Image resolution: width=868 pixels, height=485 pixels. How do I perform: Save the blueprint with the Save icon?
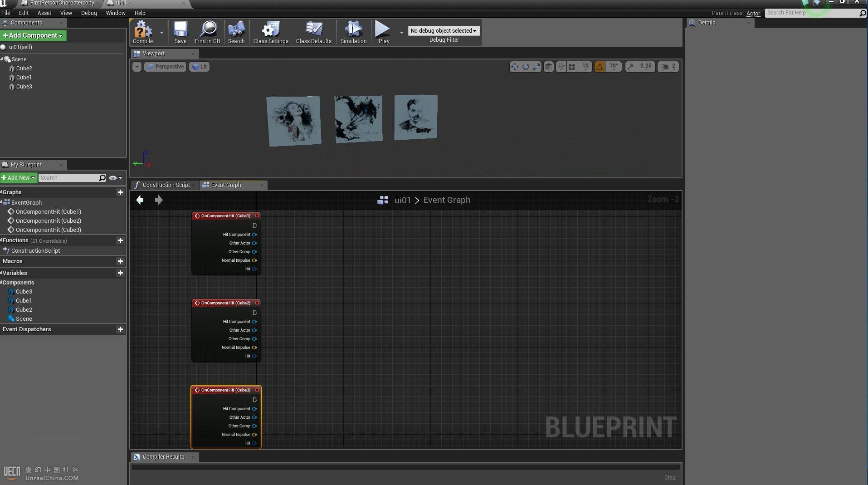[180, 32]
